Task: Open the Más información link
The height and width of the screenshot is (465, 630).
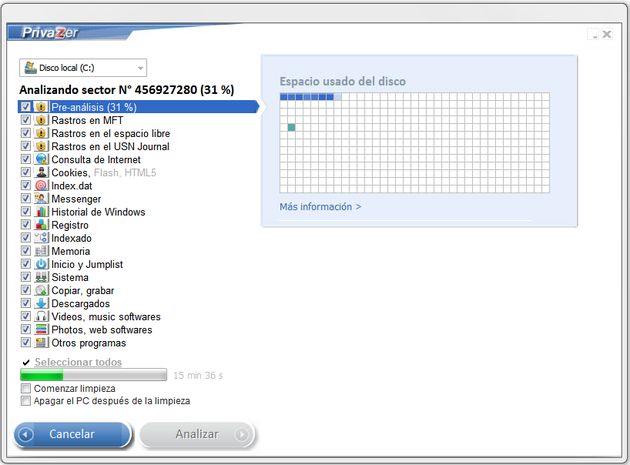Action: point(320,207)
